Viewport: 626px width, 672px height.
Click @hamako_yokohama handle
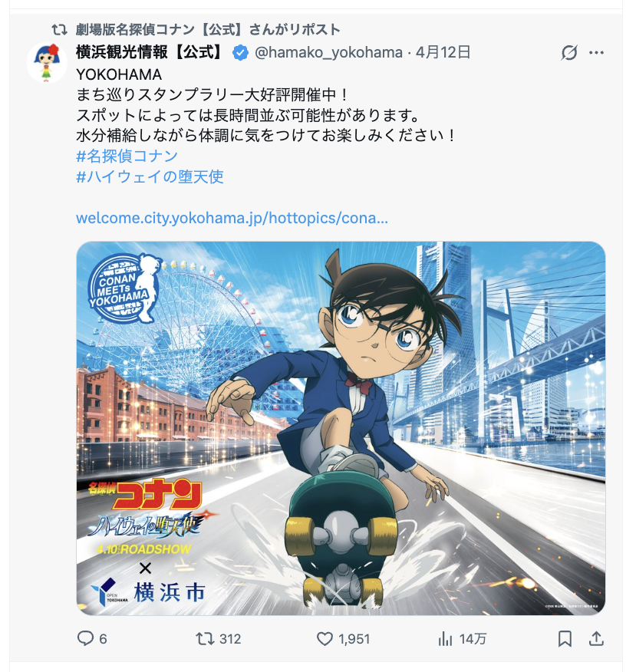click(328, 53)
